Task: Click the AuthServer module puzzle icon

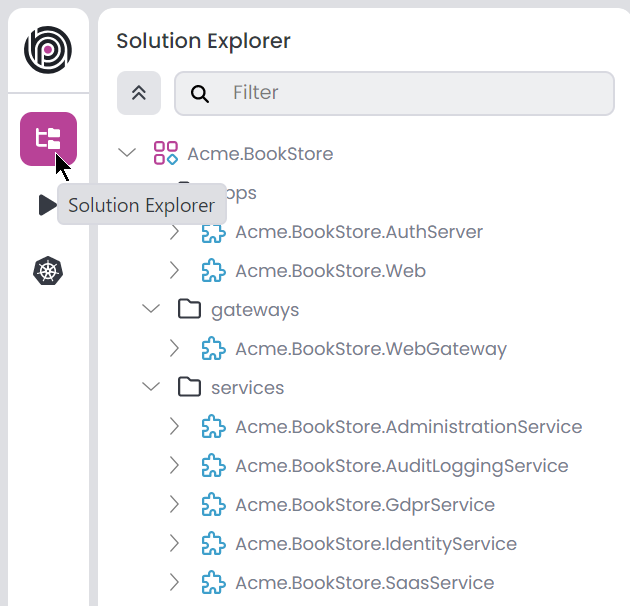Action: (213, 232)
